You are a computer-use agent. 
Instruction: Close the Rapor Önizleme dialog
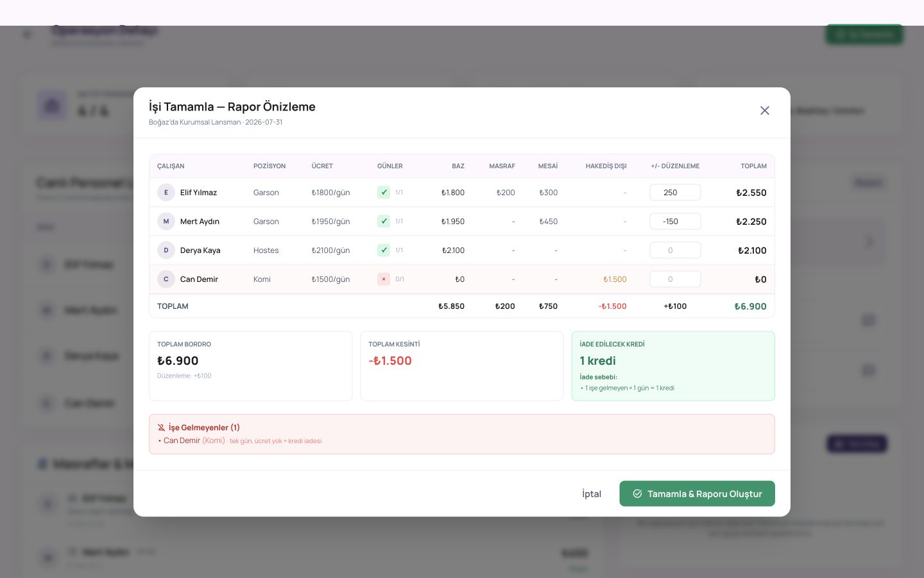[x=764, y=110]
